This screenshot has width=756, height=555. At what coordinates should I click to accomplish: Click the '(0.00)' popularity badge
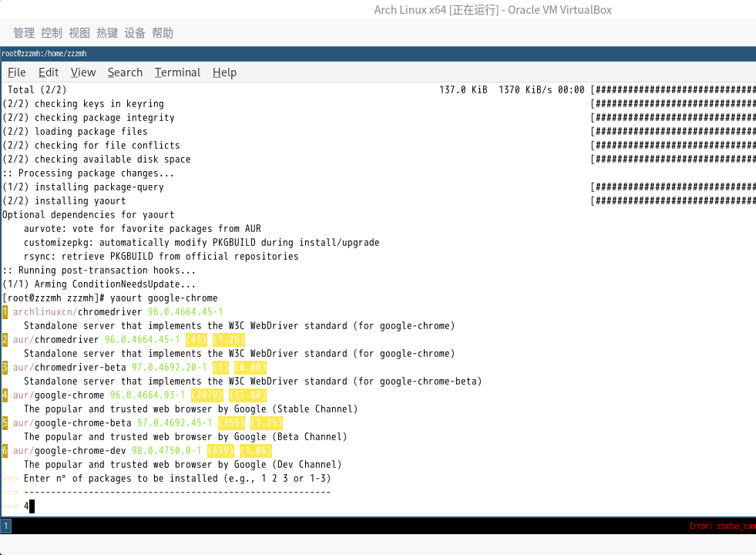click(x=250, y=368)
